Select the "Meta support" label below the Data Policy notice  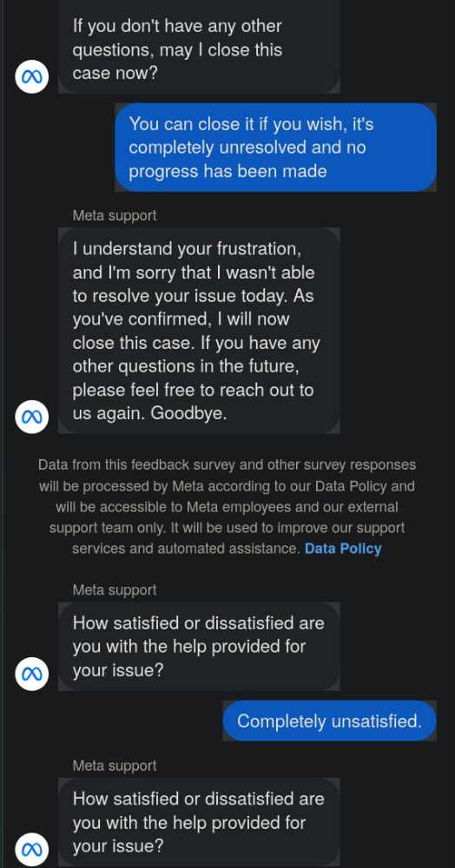(x=115, y=590)
